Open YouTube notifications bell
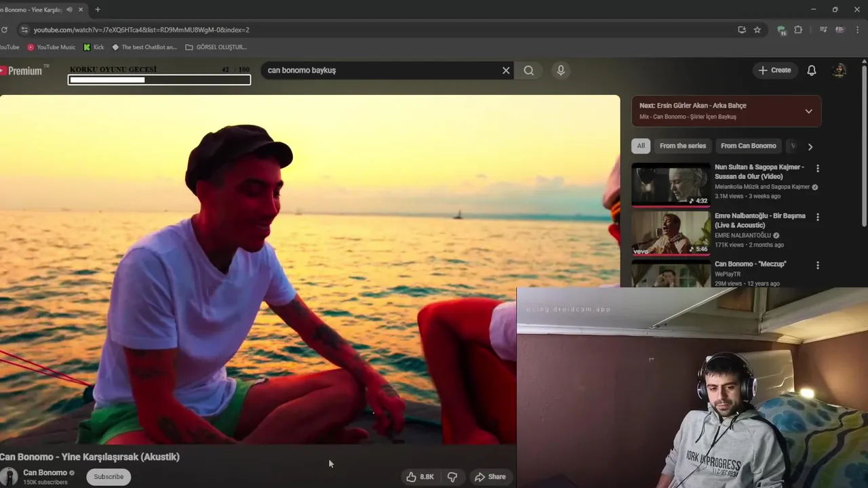Viewport: 868px width, 488px height. click(812, 70)
